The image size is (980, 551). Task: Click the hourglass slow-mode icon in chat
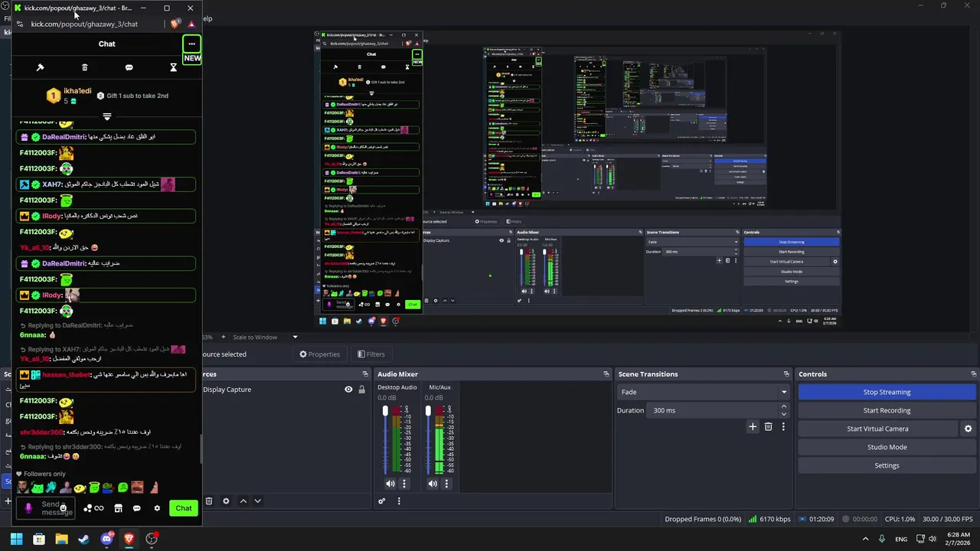173,67
